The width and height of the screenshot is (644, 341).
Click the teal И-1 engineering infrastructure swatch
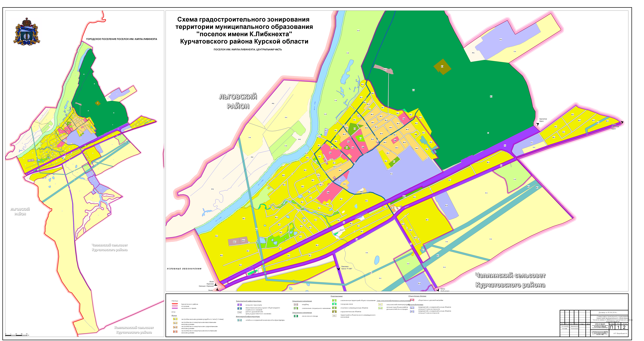(239, 320)
